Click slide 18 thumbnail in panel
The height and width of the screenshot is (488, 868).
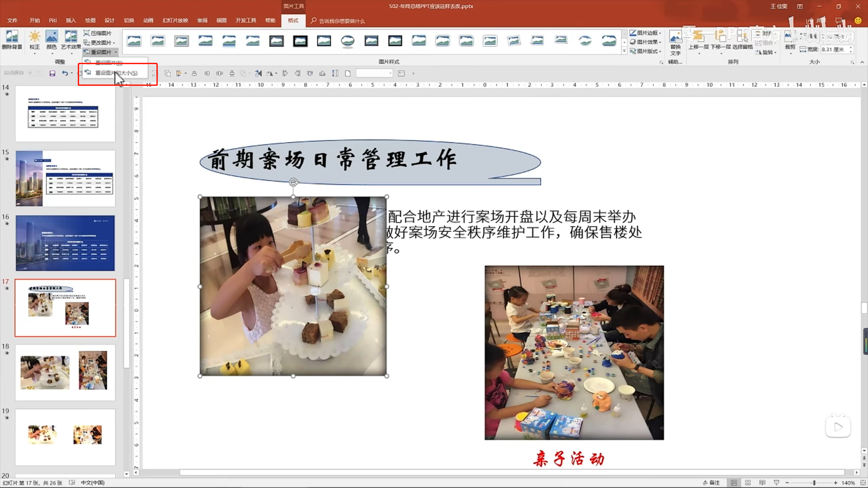(x=65, y=372)
